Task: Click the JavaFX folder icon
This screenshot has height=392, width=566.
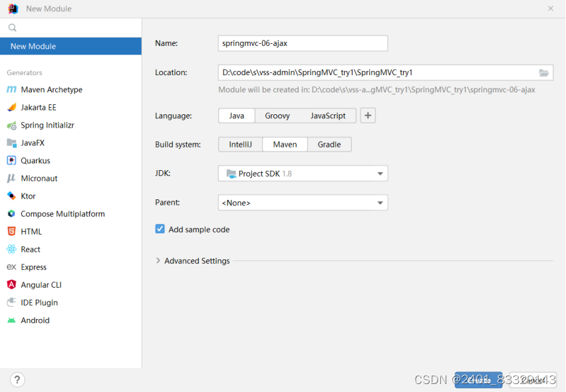Action: coord(11,143)
